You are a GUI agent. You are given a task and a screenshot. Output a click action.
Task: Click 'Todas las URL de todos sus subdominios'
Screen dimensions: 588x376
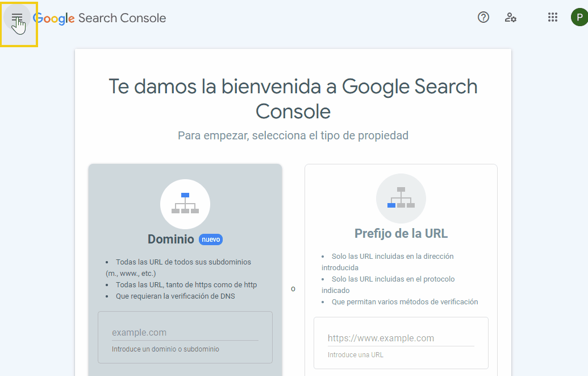[x=184, y=262]
